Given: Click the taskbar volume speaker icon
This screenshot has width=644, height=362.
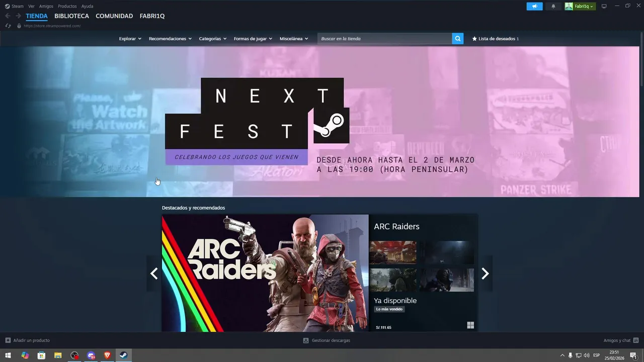Looking at the screenshot, I should click(x=587, y=355).
